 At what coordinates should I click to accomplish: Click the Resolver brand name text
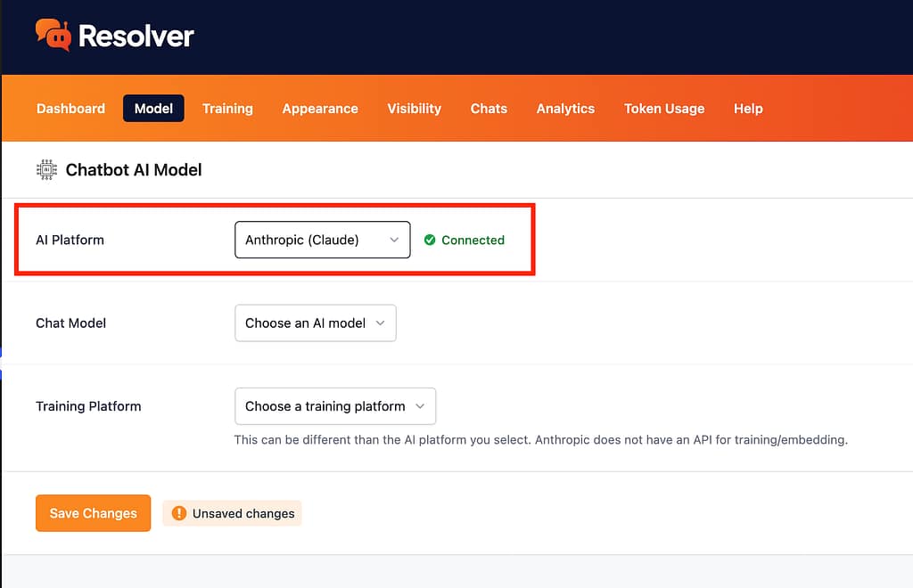(x=136, y=36)
